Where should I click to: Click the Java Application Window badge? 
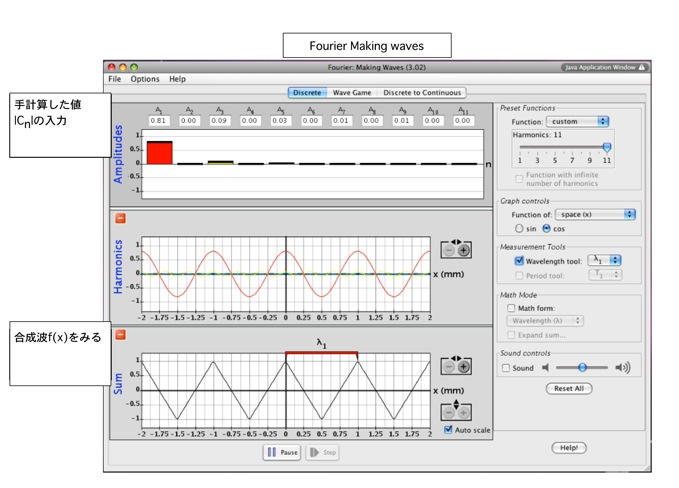tap(604, 67)
